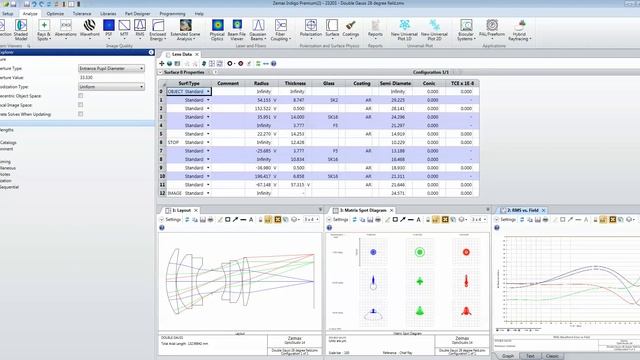640x360 pixels.
Task: Open Rays & Spots analysis menu
Action: (44, 30)
